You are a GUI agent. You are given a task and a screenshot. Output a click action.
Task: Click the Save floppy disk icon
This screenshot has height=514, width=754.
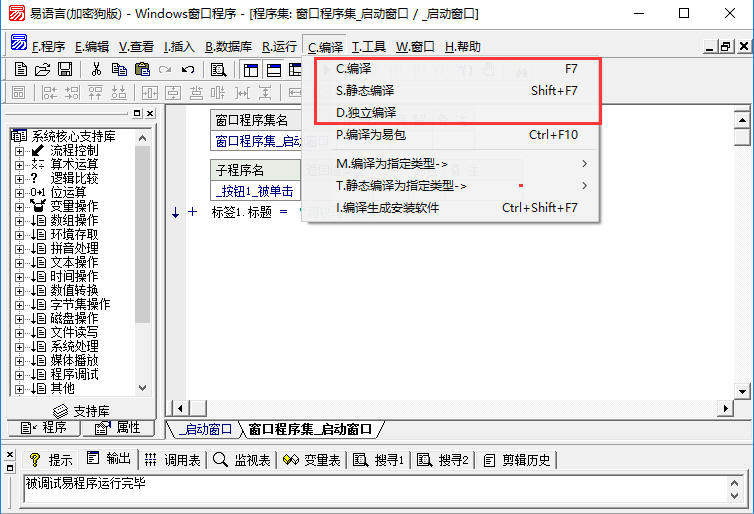pyautogui.click(x=64, y=69)
